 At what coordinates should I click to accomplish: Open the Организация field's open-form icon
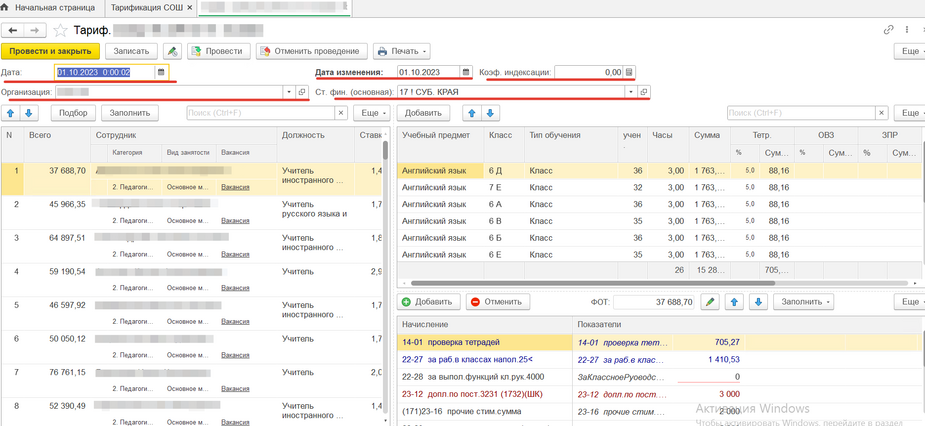click(x=302, y=92)
